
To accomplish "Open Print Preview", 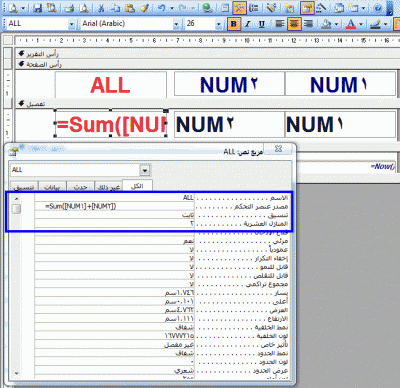I will (85, 8).
